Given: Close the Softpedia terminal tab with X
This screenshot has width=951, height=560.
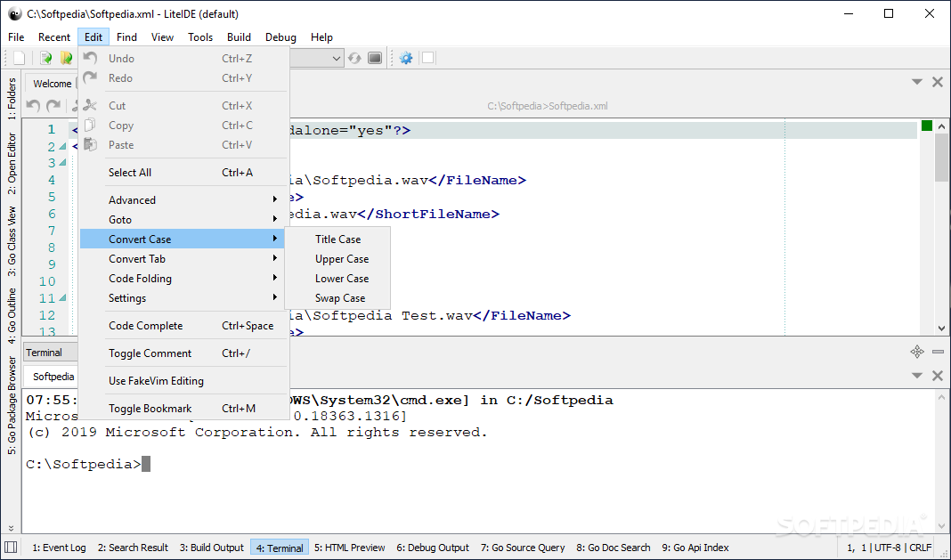Looking at the screenshot, I should pyautogui.click(x=937, y=376).
